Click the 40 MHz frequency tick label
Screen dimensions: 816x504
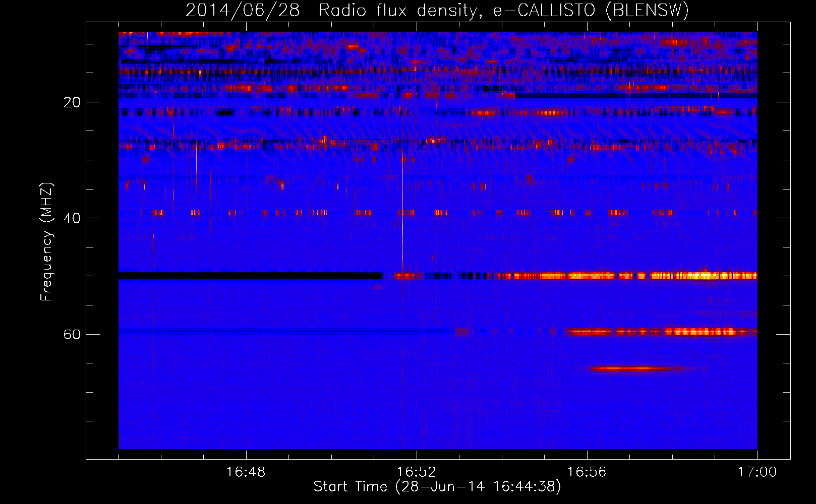tap(72, 218)
